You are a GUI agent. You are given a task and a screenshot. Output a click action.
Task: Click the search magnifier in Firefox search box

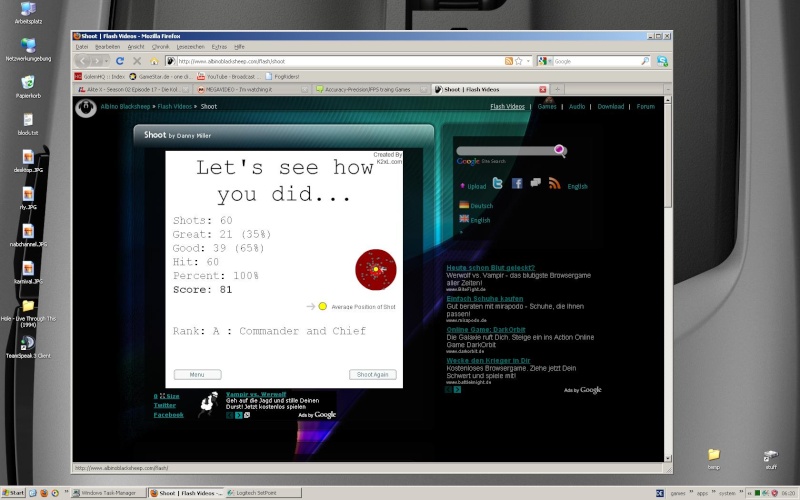point(645,61)
